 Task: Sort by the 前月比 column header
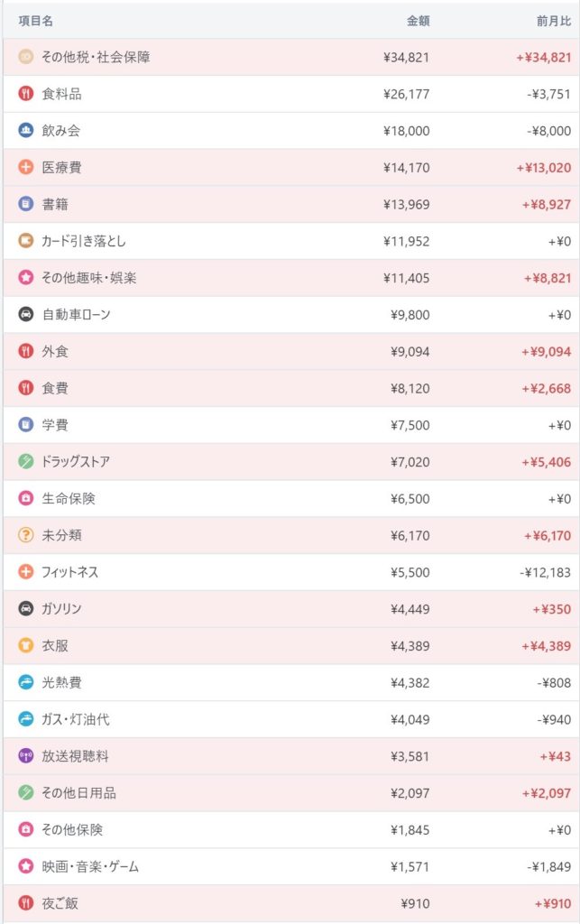[554, 20]
